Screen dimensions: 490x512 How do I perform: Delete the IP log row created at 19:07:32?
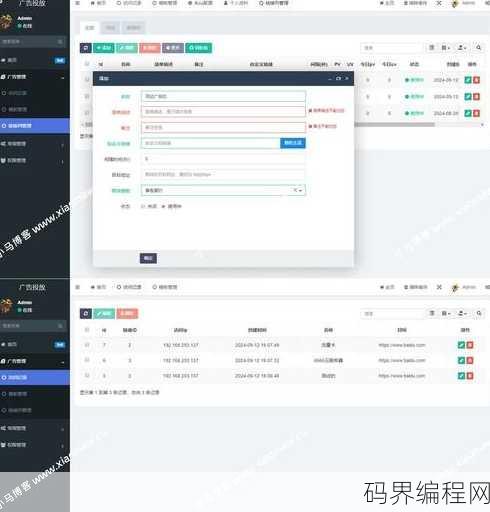(x=470, y=360)
